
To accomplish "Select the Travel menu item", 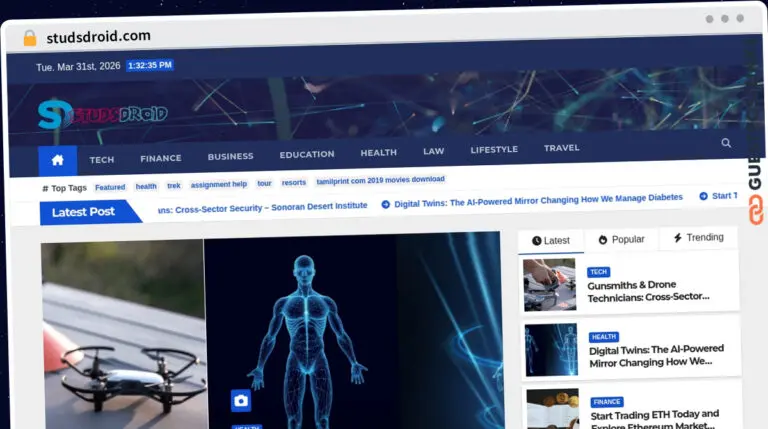I will click(561, 148).
